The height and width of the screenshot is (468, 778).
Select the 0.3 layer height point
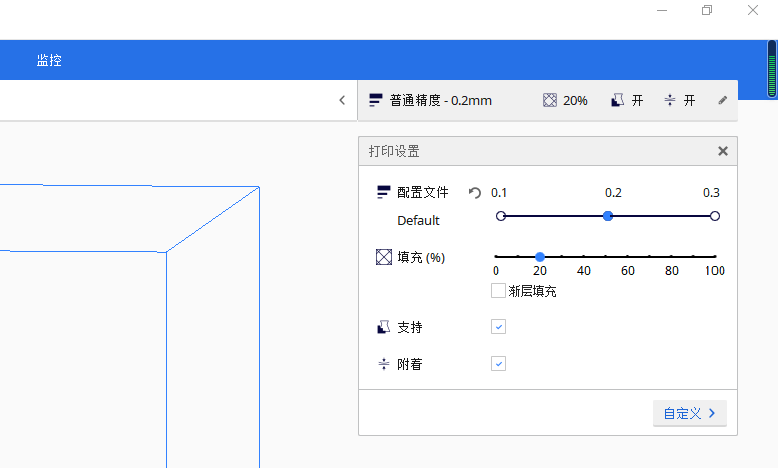[714, 215]
